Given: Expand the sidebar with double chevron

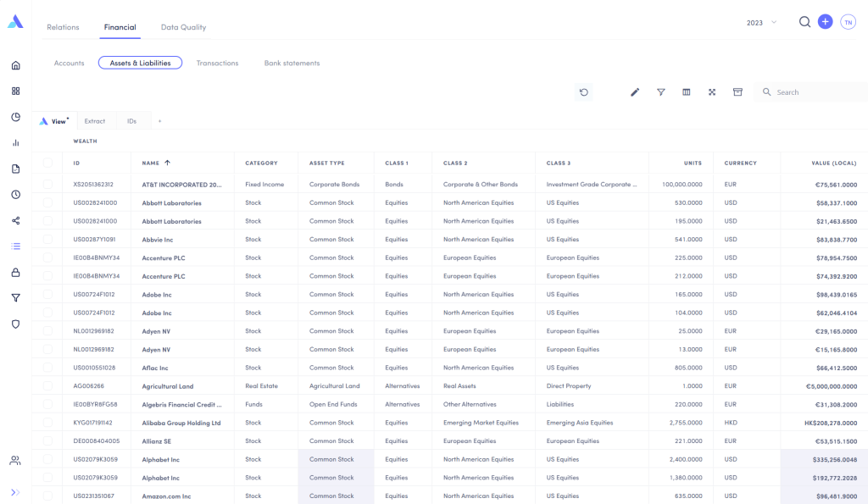Looking at the screenshot, I should click(15, 492).
